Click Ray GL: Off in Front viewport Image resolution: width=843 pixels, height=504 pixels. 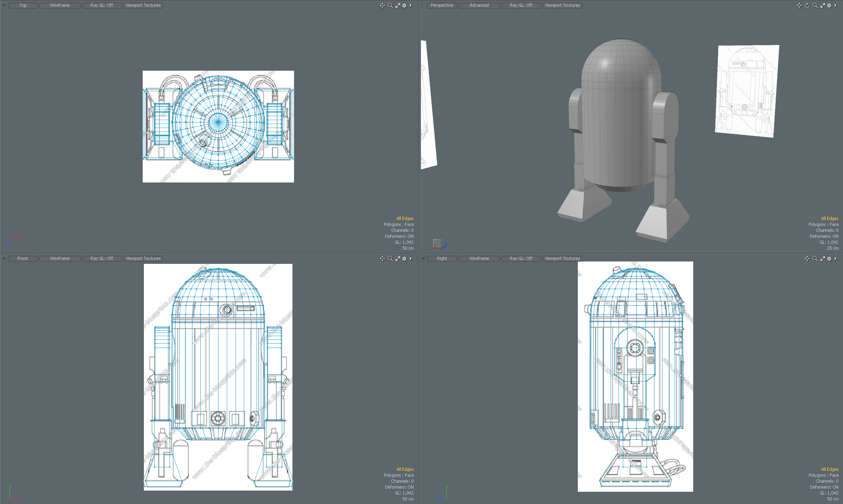pyautogui.click(x=102, y=259)
